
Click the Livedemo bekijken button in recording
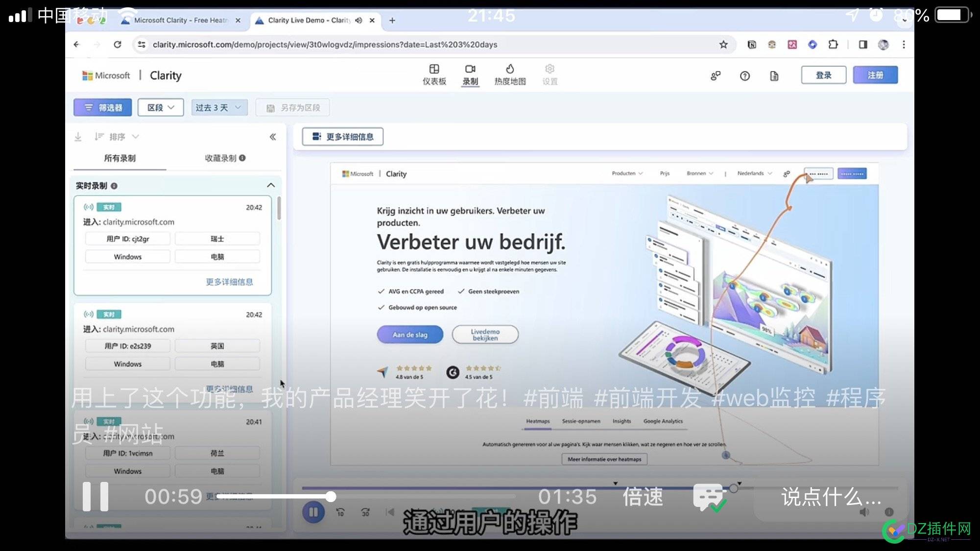point(485,335)
